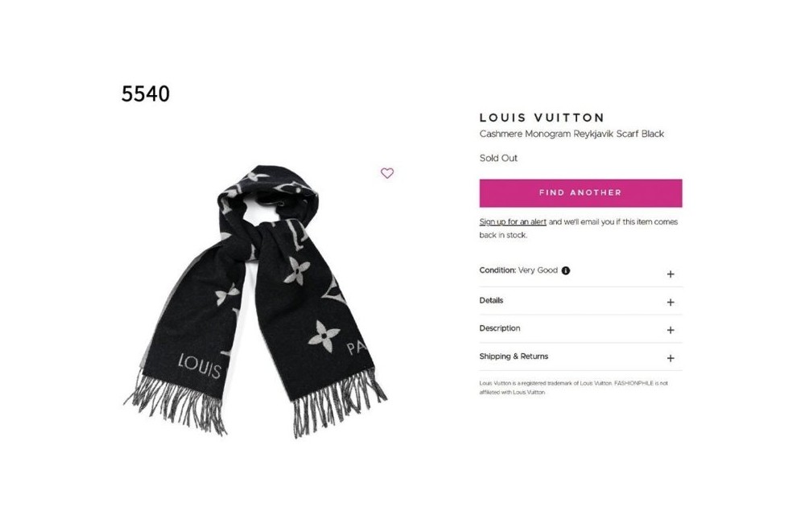Click the black scarf product image
The height and width of the screenshot is (532, 805).
coord(255,301)
